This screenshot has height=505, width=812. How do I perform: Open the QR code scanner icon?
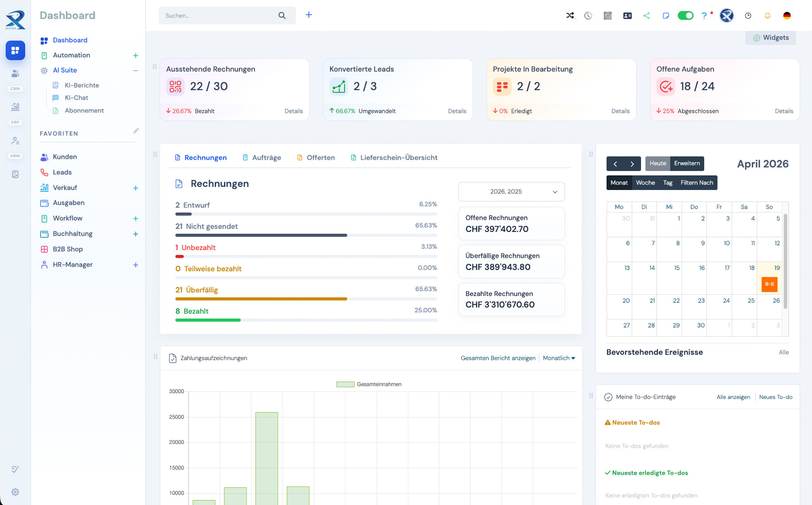pos(608,15)
